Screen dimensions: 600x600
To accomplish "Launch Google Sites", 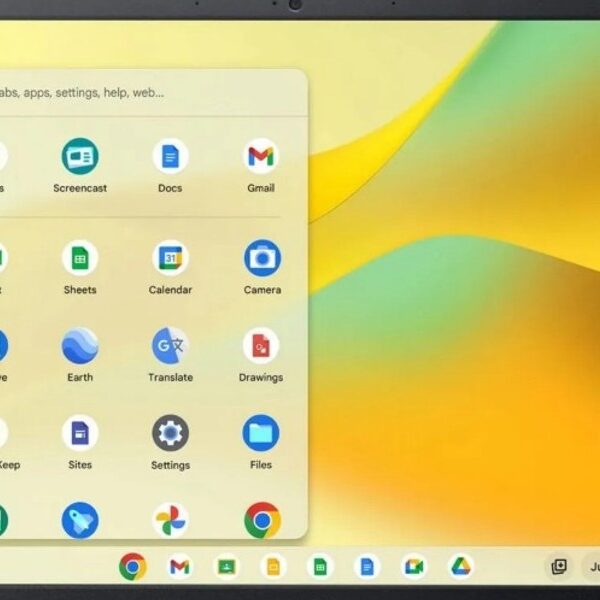I will 80,433.
